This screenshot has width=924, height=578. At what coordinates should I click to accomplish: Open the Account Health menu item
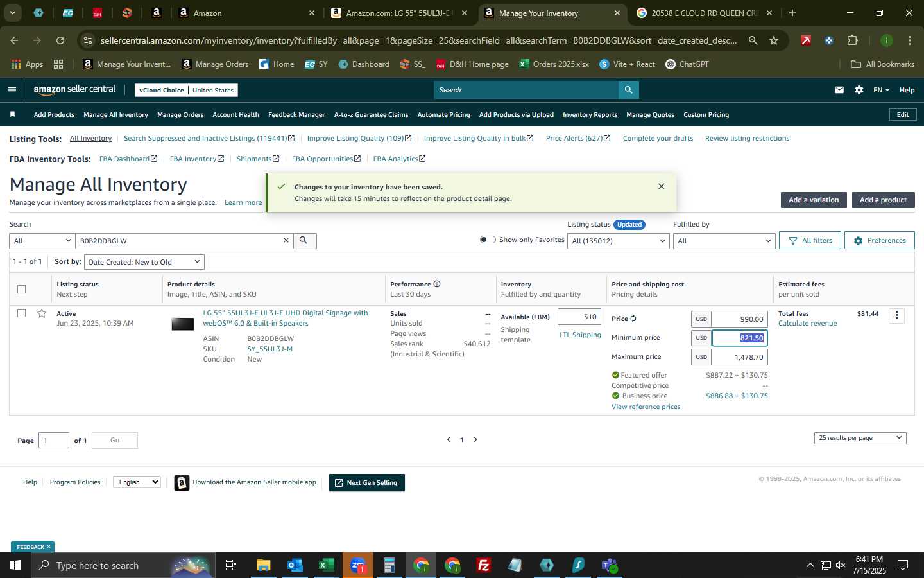click(x=235, y=114)
